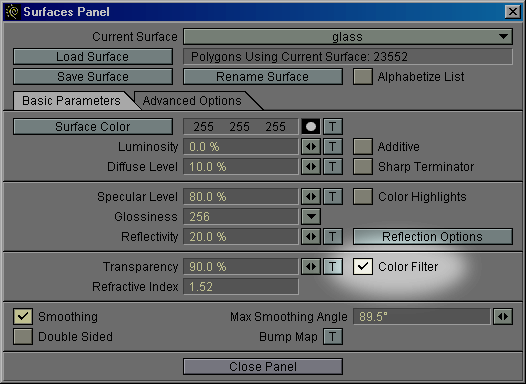Viewport: 526px width, 384px height.
Task: Click the Luminosity 0.0 % field
Action: coord(241,147)
